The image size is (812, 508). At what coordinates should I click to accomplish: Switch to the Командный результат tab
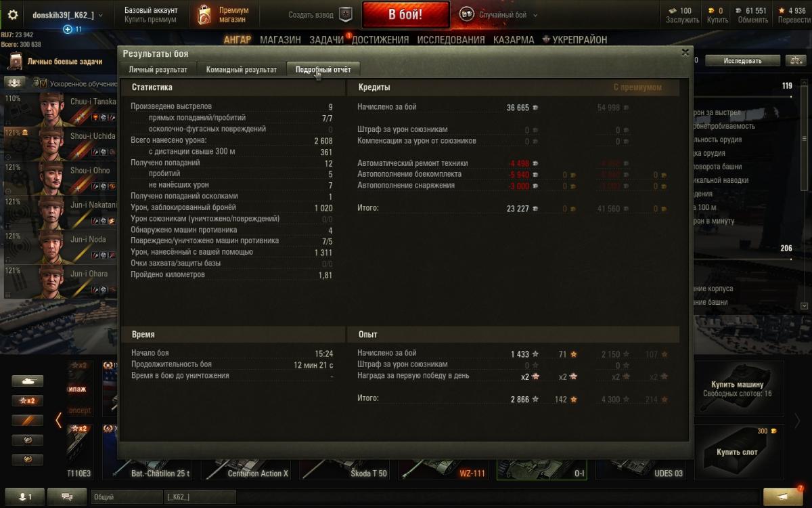[242, 69]
